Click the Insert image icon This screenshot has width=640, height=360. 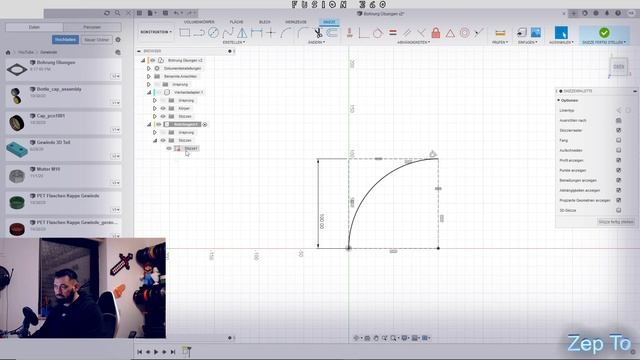point(536,32)
